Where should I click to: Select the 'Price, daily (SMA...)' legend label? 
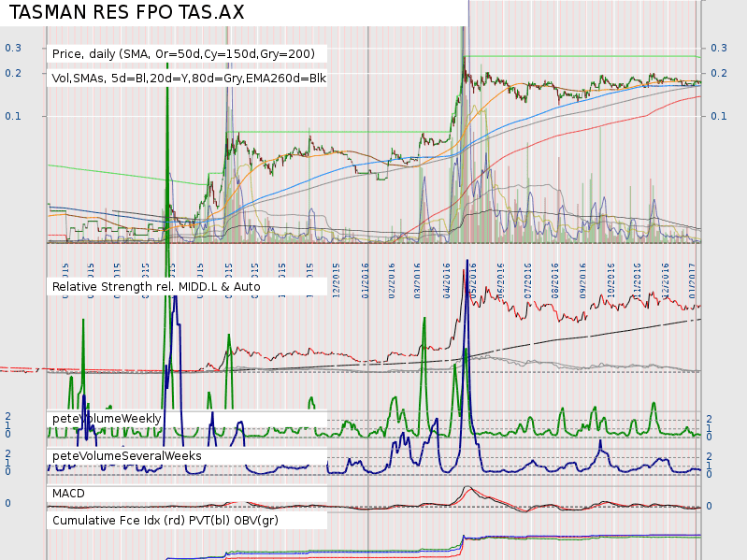pyautogui.click(x=183, y=54)
